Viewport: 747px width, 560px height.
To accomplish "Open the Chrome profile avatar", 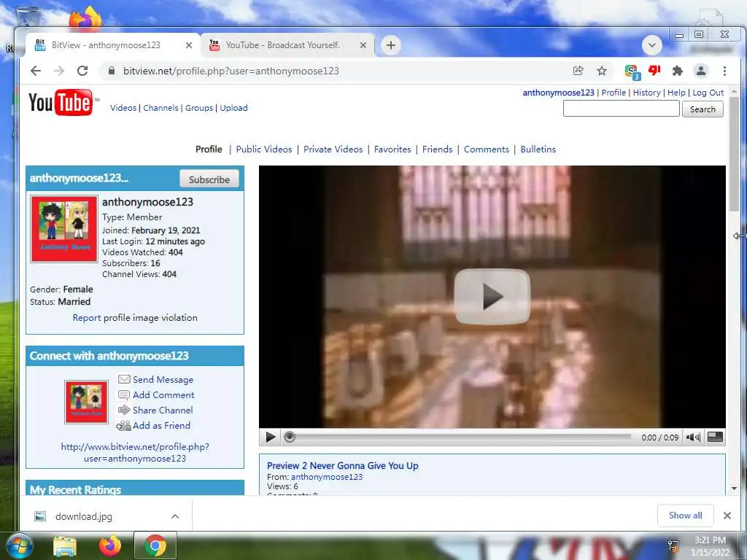I will tap(701, 71).
